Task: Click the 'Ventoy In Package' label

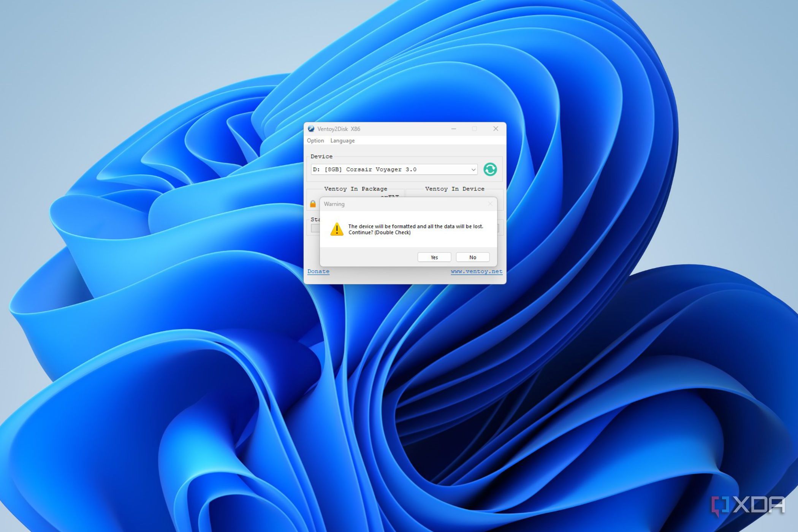Action: [356, 189]
